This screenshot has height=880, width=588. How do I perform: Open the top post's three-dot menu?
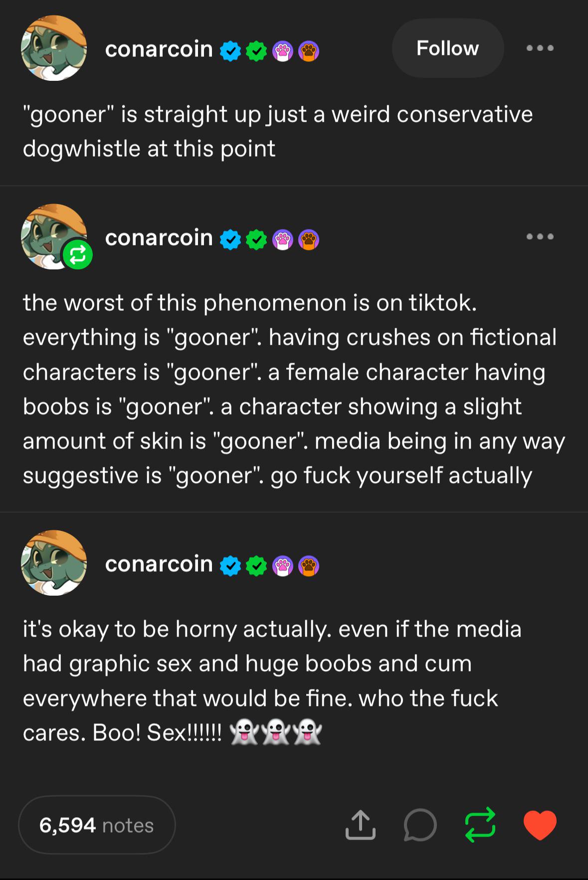(540, 48)
